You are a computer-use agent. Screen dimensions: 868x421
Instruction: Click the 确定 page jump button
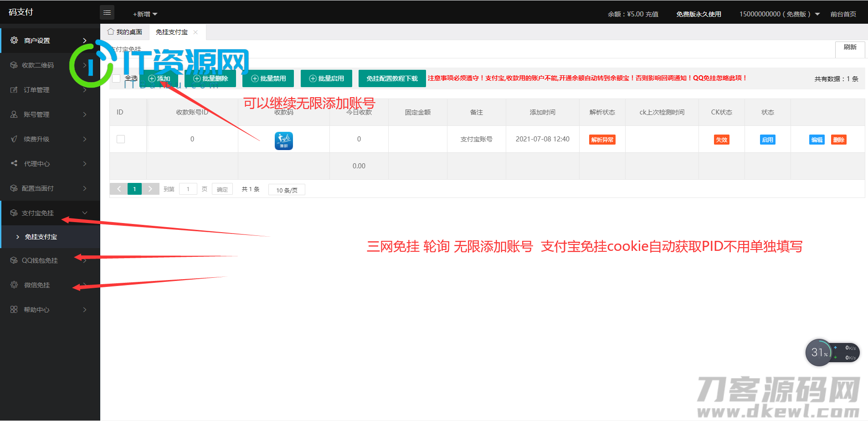[x=222, y=189]
